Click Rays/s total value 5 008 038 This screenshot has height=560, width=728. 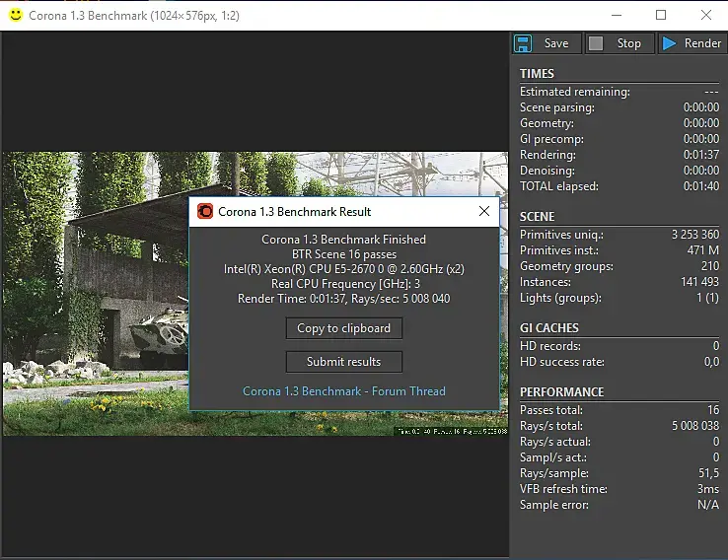coord(695,426)
